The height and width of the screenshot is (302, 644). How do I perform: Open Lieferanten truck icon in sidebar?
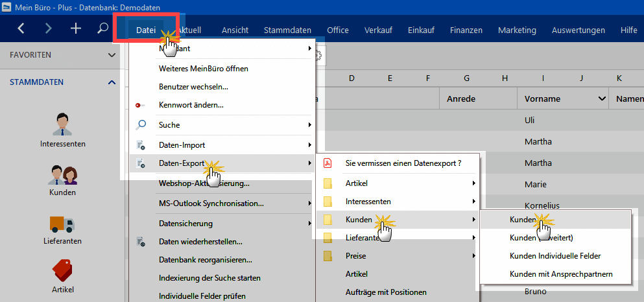pos(62,224)
